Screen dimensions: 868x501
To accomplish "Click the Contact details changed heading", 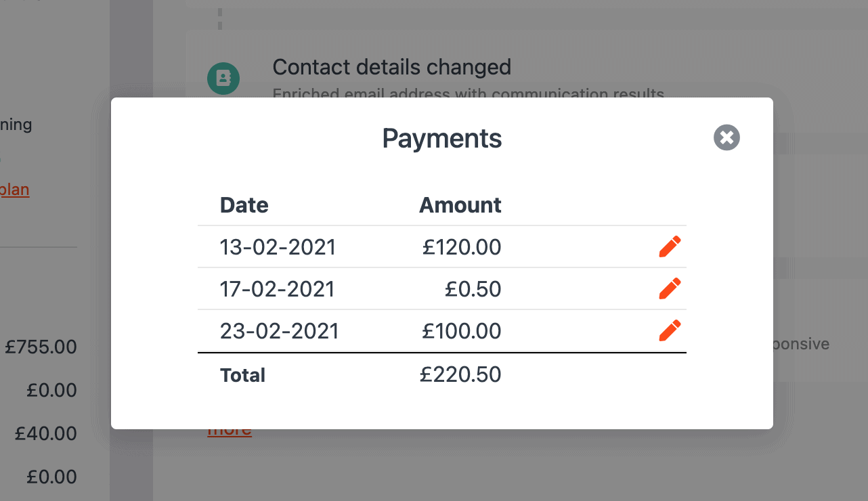I will 392,67.
